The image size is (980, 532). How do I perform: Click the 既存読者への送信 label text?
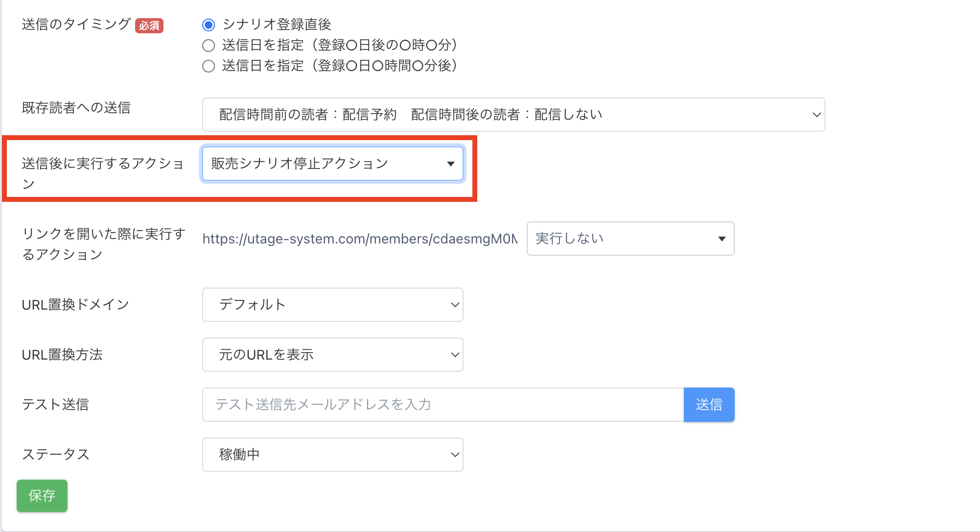pyautogui.click(x=76, y=108)
